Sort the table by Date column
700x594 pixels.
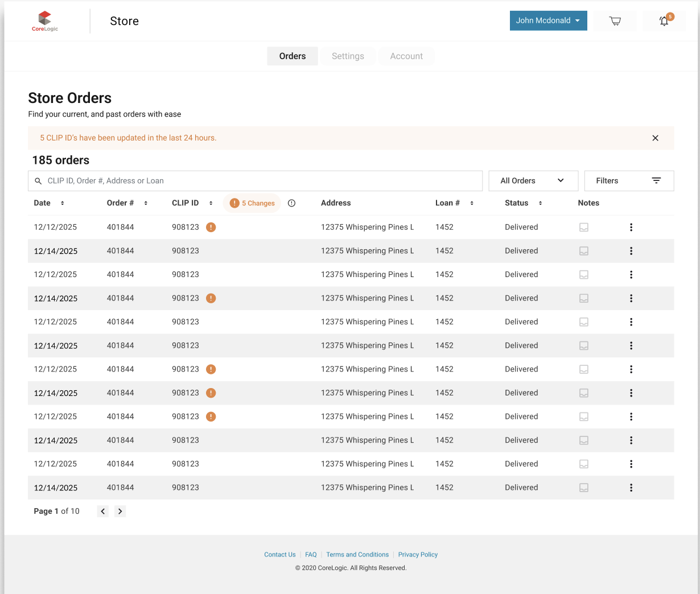coord(62,203)
